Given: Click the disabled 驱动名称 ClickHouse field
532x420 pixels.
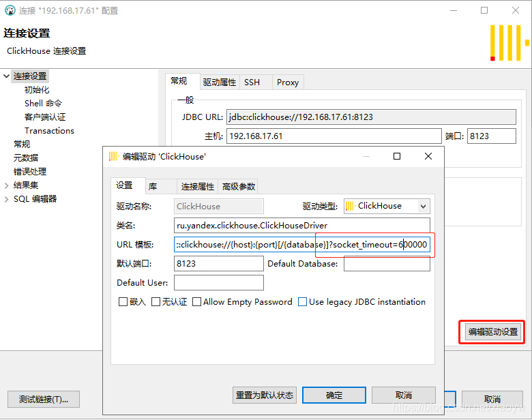Looking at the screenshot, I should coord(219,206).
